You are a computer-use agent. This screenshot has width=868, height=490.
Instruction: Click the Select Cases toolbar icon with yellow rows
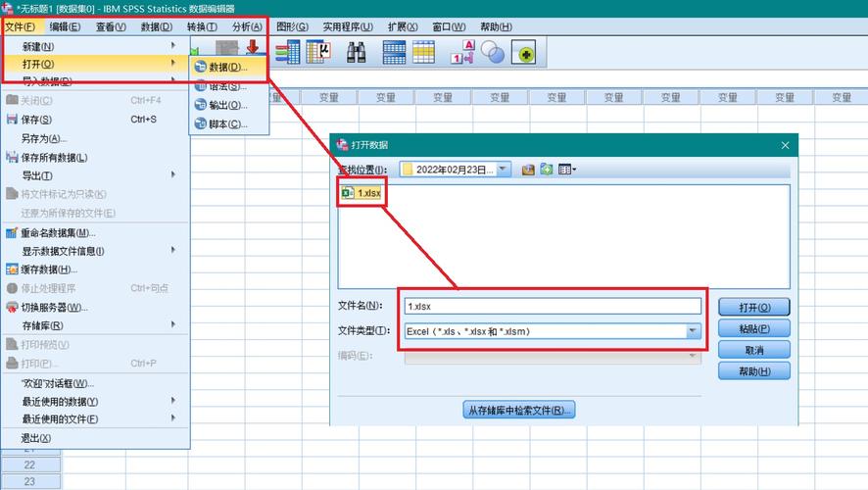coord(423,52)
